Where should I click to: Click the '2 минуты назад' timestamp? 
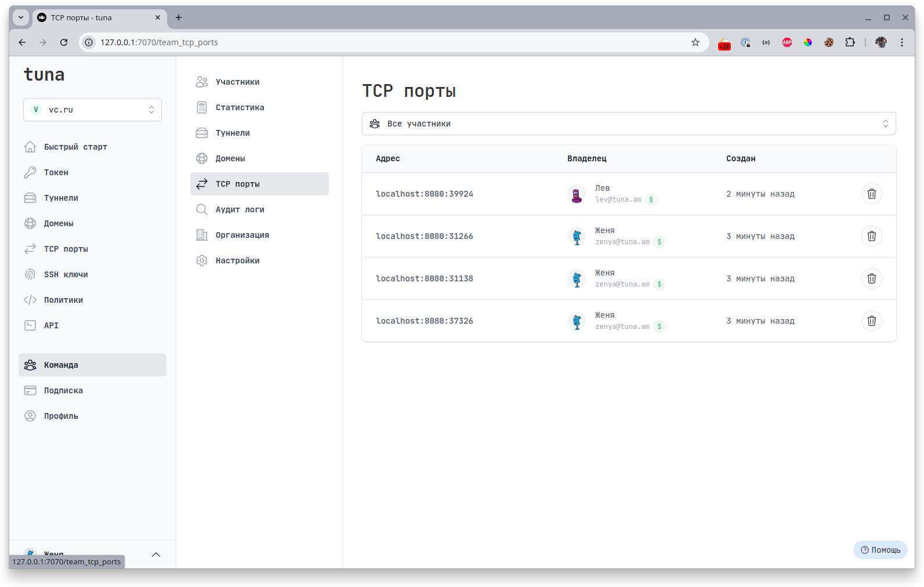(760, 194)
